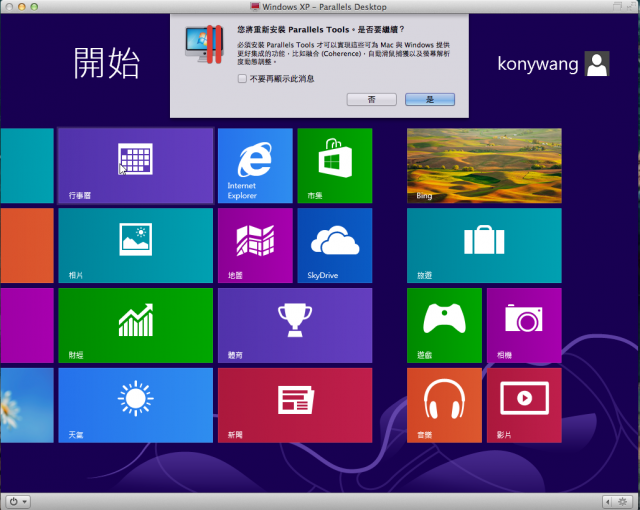Click the konywang account name
Image resolution: width=640 pixels, height=510 pixels.
(x=538, y=64)
